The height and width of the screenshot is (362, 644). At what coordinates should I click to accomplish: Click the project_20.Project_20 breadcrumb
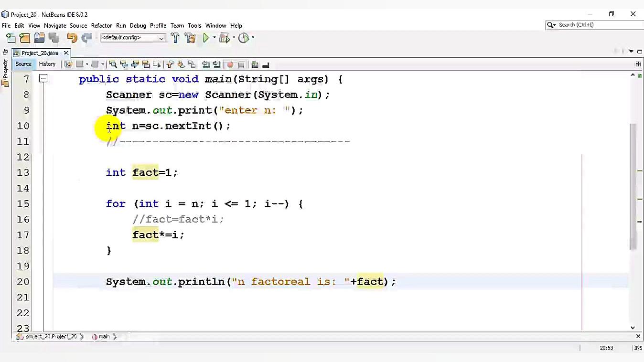(50, 337)
